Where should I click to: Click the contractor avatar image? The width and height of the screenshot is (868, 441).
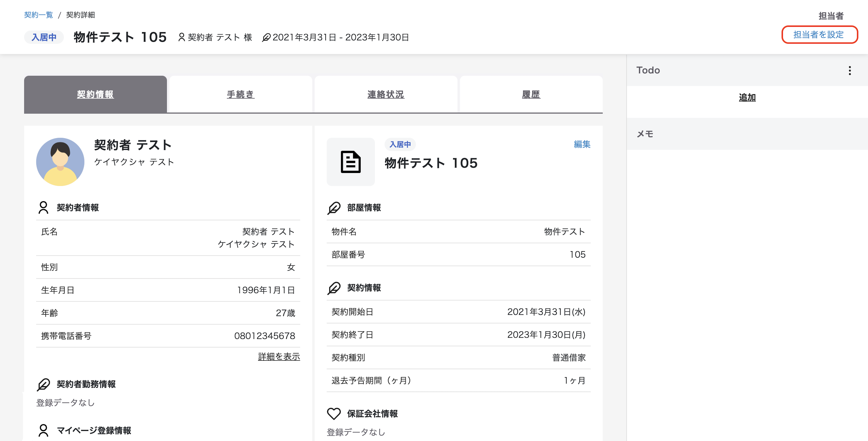tap(60, 162)
